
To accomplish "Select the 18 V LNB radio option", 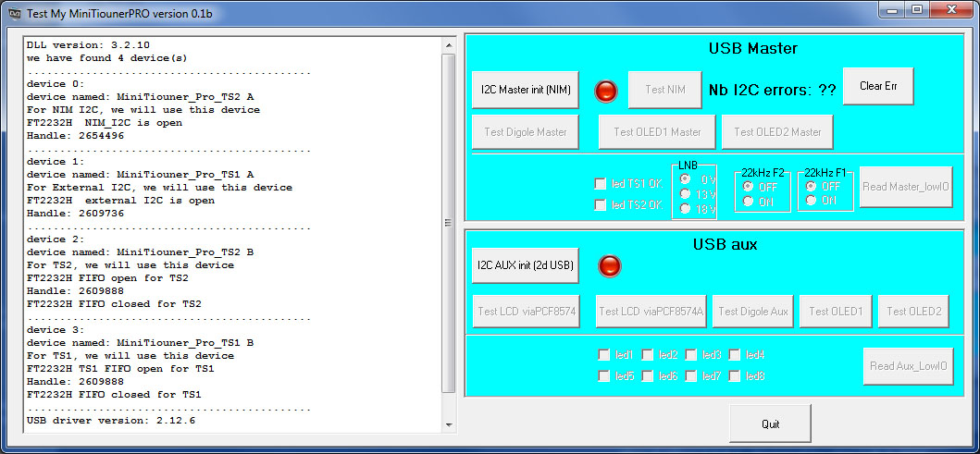I will (x=686, y=209).
